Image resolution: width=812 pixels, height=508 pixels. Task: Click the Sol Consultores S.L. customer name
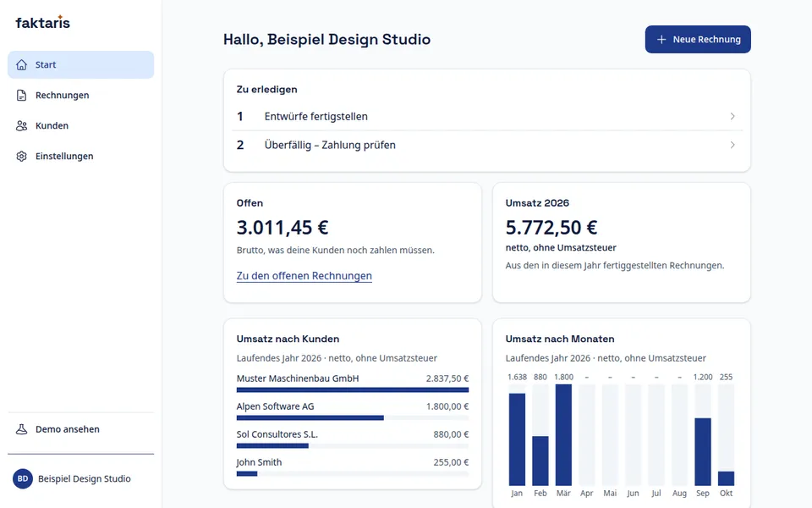[277, 434]
